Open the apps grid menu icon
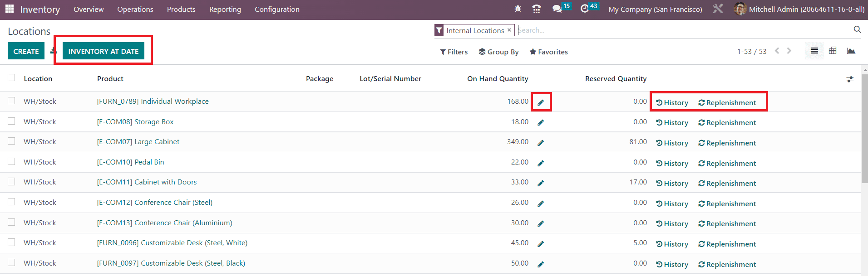868x276 pixels. click(10, 9)
